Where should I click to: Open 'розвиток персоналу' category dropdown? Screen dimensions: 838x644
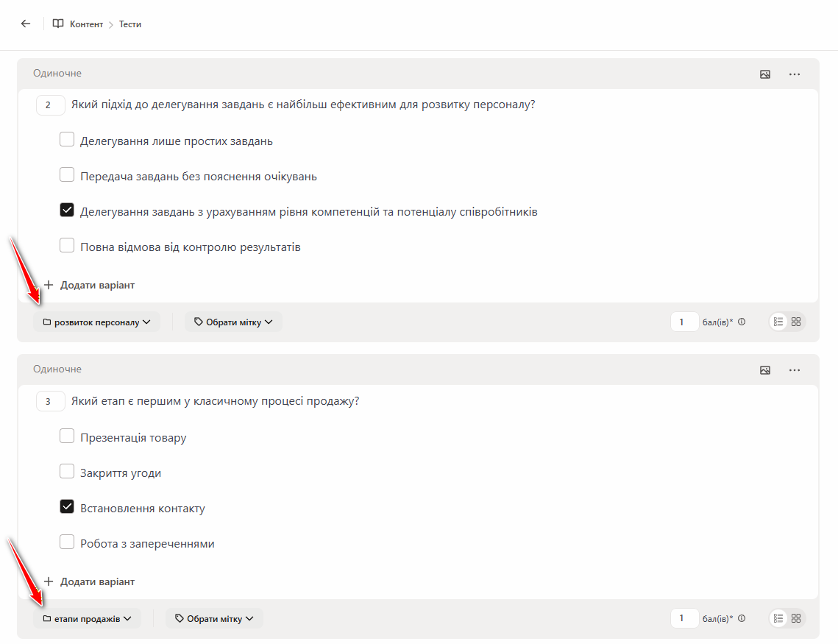pyautogui.click(x=96, y=322)
